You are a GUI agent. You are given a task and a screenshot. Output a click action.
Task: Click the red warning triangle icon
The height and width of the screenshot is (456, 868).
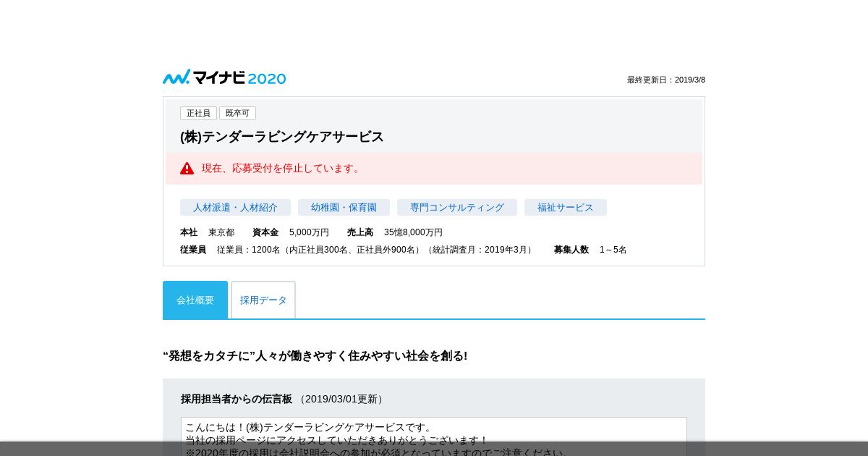point(187,168)
